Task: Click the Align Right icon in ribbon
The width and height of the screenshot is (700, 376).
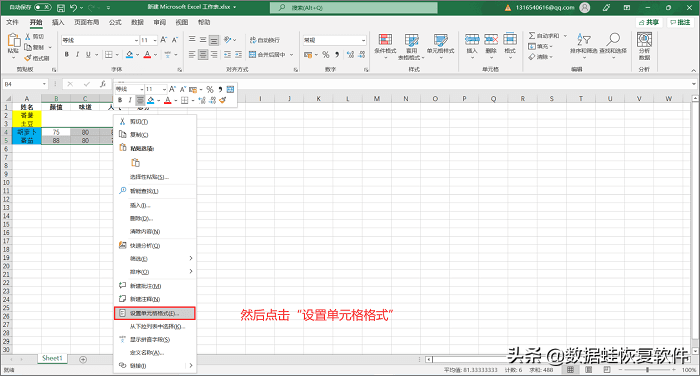Action: (214, 54)
